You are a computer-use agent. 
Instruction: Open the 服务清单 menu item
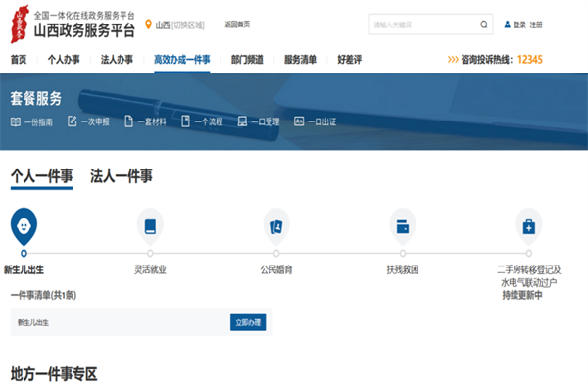[x=301, y=59]
